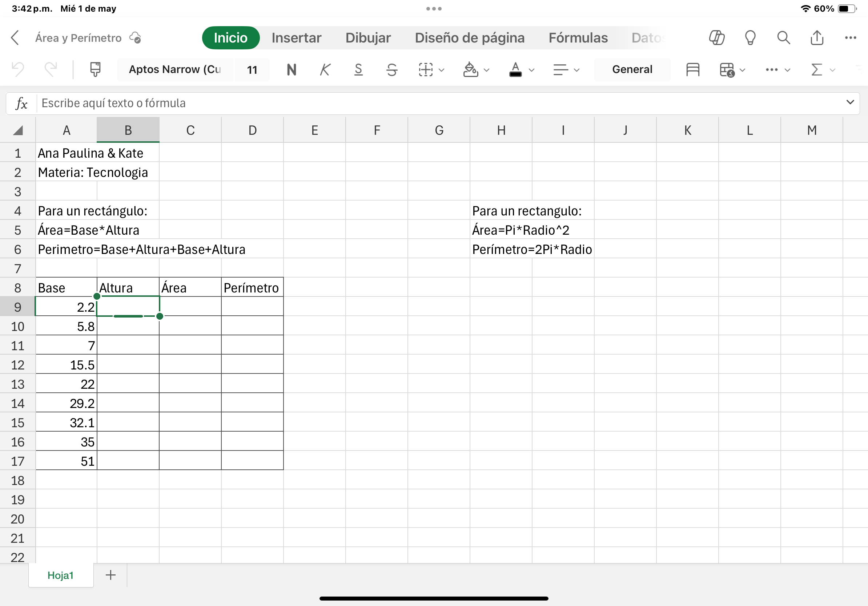This screenshot has height=606, width=868.
Task: Tap the share upload icon
Action: (817, 38)
